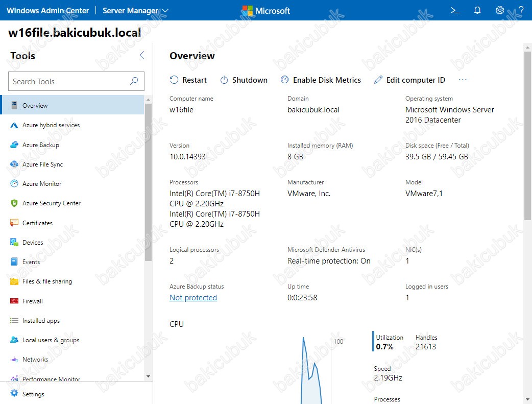
Task: Click the Devices icon
Action: click(14, 242)
